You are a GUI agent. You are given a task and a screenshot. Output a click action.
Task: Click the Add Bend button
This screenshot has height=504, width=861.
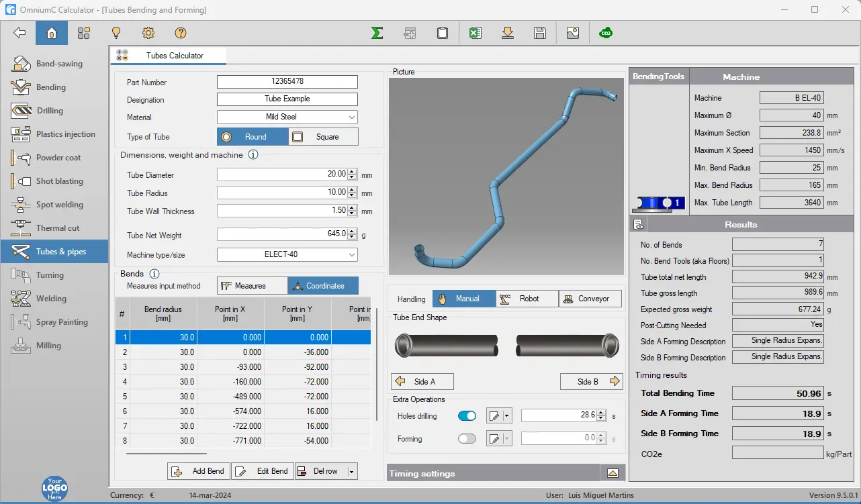click(x=199, y=471)
